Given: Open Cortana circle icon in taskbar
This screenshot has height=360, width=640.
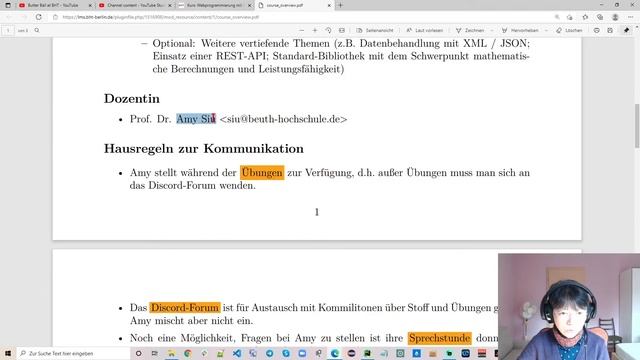Looking at the screenshot, I should click(139, 353).
